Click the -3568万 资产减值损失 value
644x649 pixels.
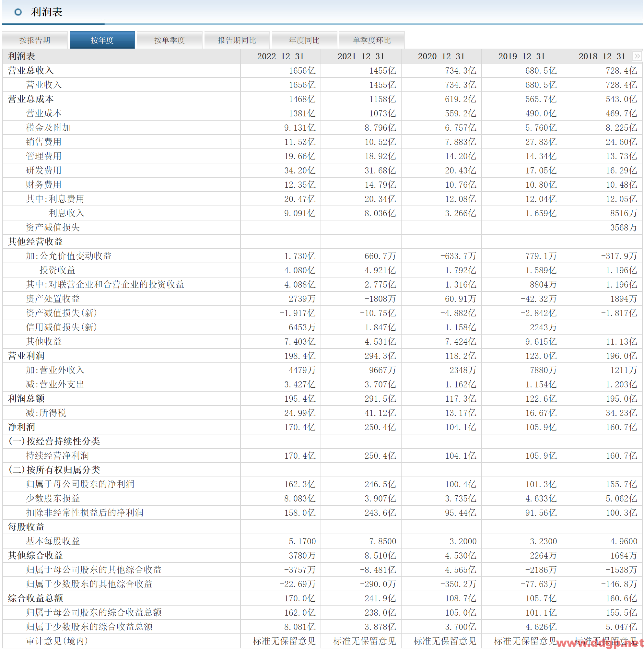coord(621,228)
